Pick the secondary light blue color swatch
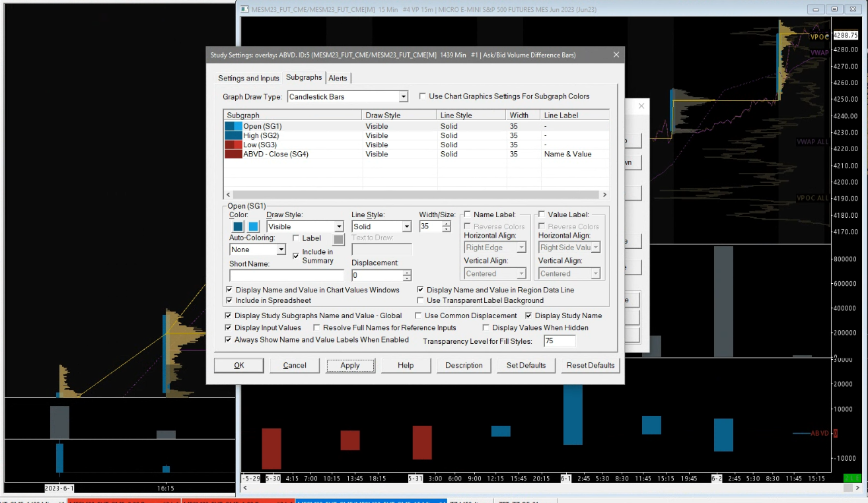 point(253,226)
